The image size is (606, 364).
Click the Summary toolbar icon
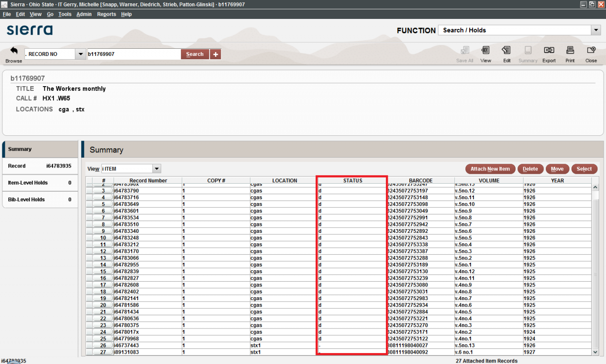point(527,51)
